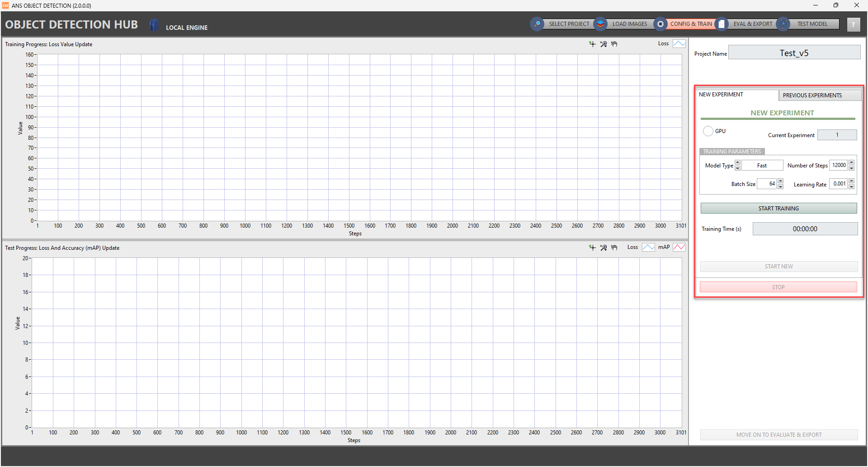Open the help question mark button
This screenshot has height=467, width=868.
click(x=853, y=25)
